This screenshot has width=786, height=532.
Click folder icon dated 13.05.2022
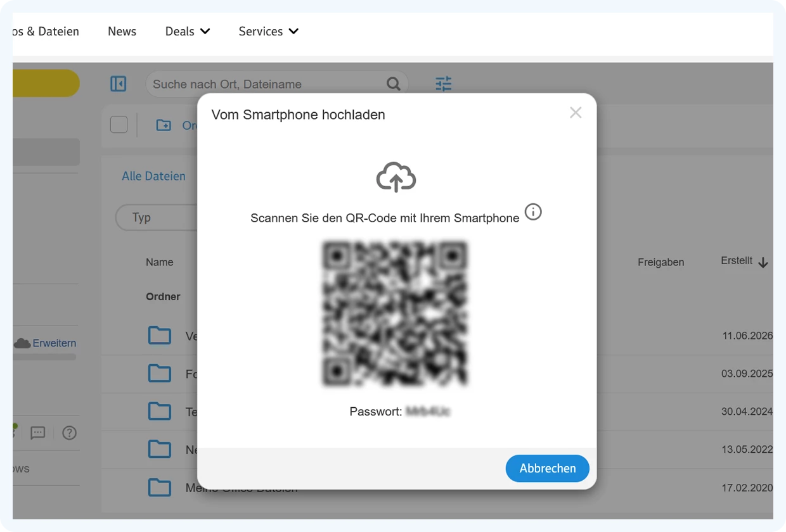160,450
